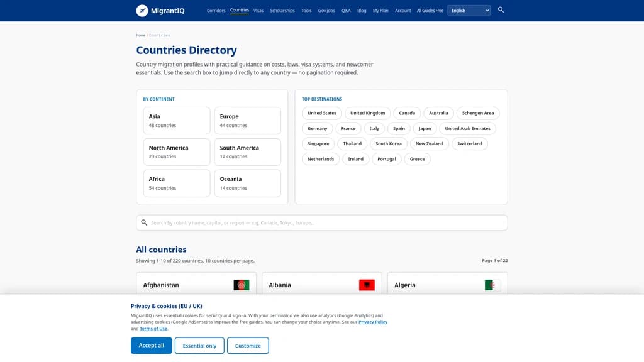Choose the Germany chip
The width and height of the screenshot is (644, 362).
318,128
